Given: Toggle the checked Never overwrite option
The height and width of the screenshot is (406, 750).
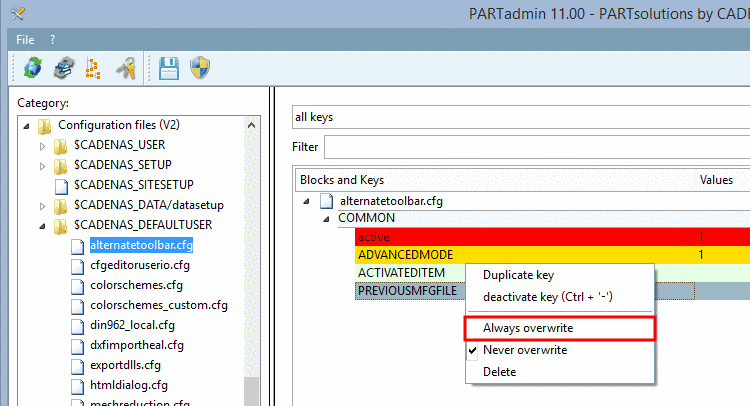Looking at the screenshot, I should [x=525, y=350].
